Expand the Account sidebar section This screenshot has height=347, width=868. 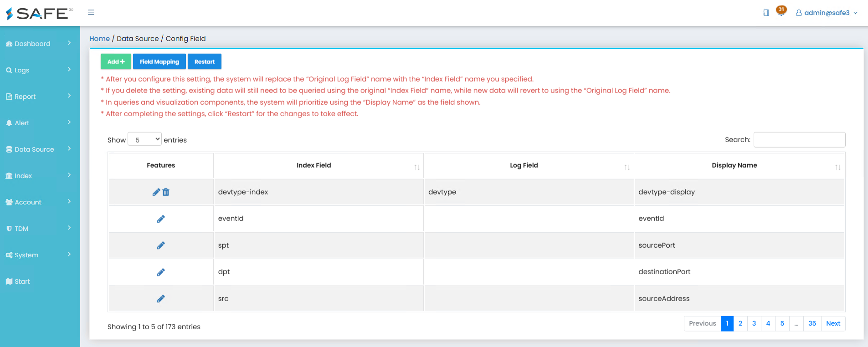click(x=40, y=202)
